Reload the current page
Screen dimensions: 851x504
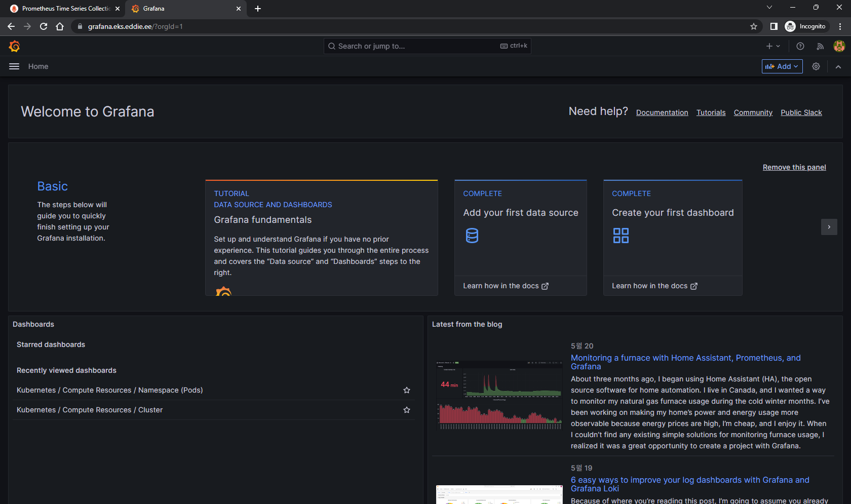tap(44, 26)
